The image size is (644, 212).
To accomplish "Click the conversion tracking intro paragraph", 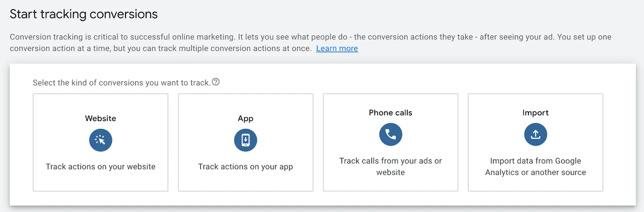I will click(x=250, y=37).
